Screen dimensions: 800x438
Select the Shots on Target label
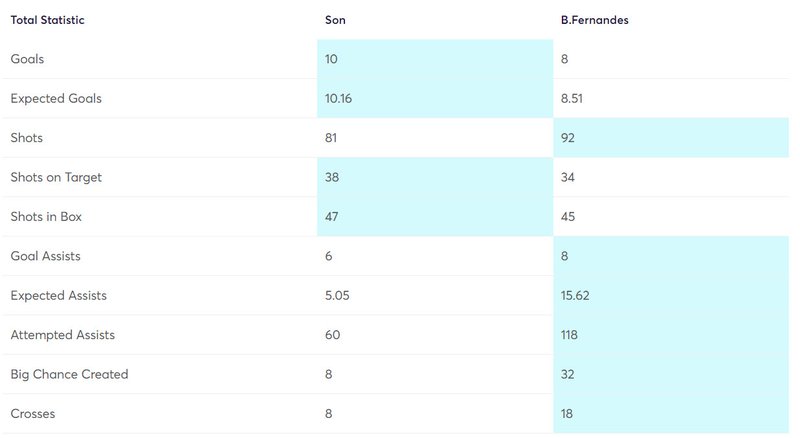pos(56,177)
